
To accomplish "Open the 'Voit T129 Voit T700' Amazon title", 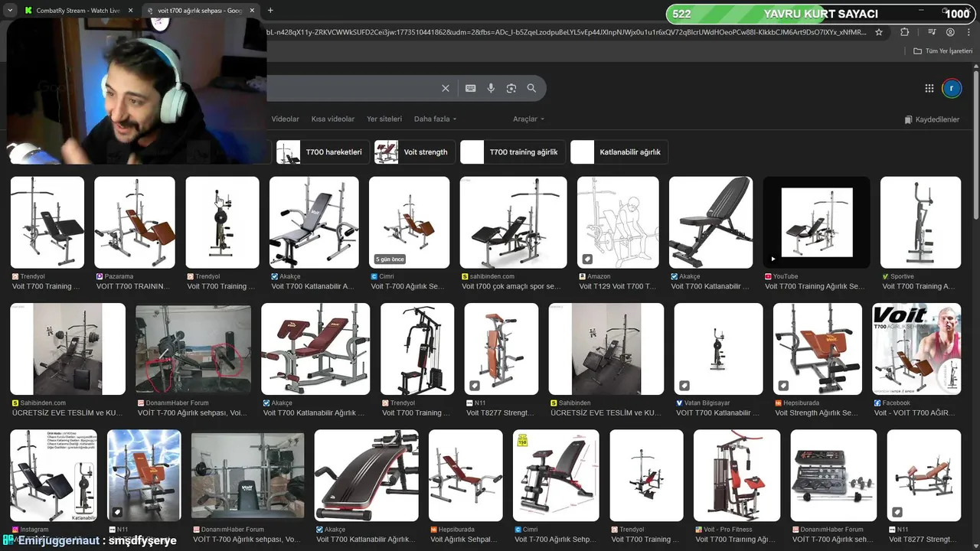I will click(x=618, y=286).
